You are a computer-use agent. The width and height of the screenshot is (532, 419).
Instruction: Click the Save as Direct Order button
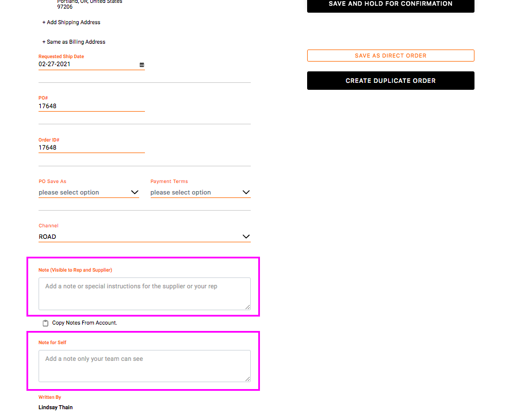(x=391, y=56)
